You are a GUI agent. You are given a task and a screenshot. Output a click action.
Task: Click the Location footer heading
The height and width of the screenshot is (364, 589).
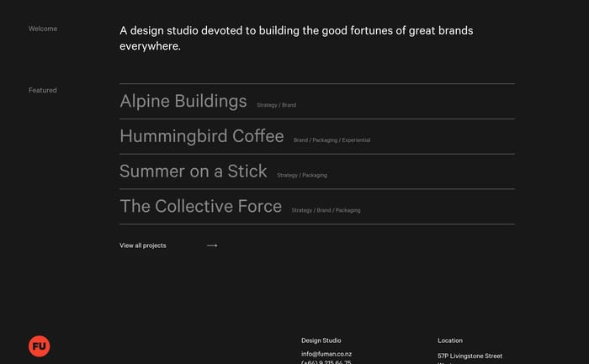[x=450, y=340]
